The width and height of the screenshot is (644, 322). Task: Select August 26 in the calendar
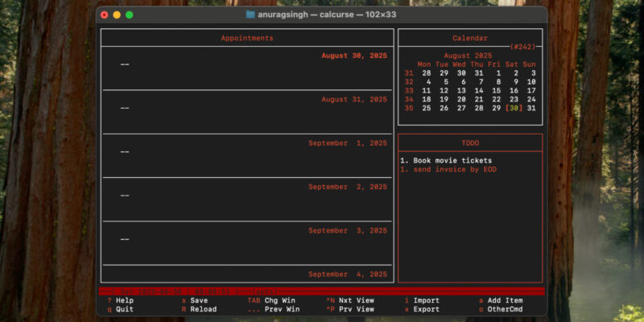444,109
